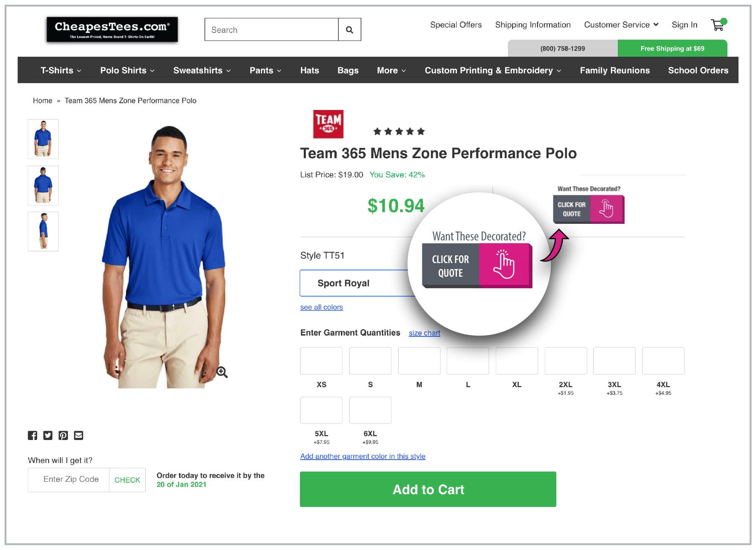Click the main polo product image
This screenshot has width=756, height=550.
point(164,257)
